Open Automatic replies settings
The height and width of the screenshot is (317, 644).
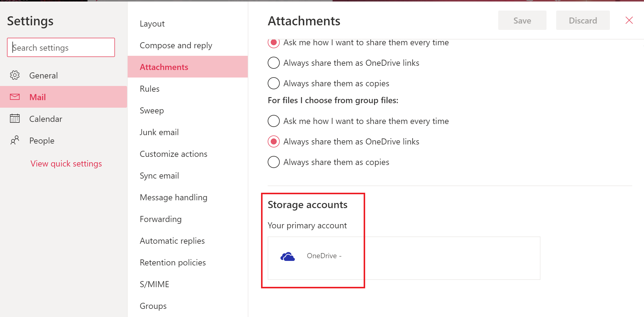172,241
